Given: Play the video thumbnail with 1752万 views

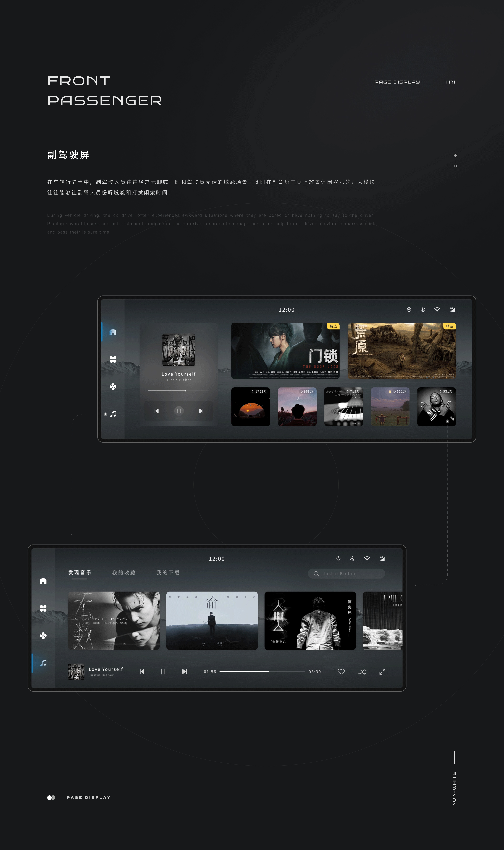Looking at the screenshot, I should (x=251, y=407).
